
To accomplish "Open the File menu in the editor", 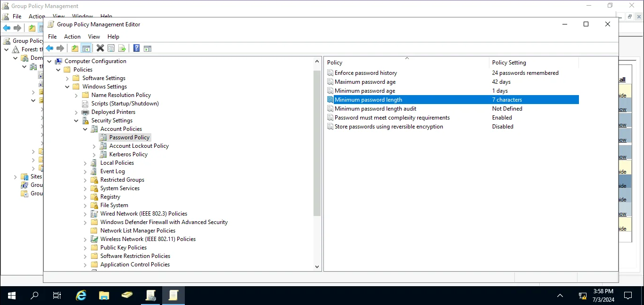I will tap(52, 37).
